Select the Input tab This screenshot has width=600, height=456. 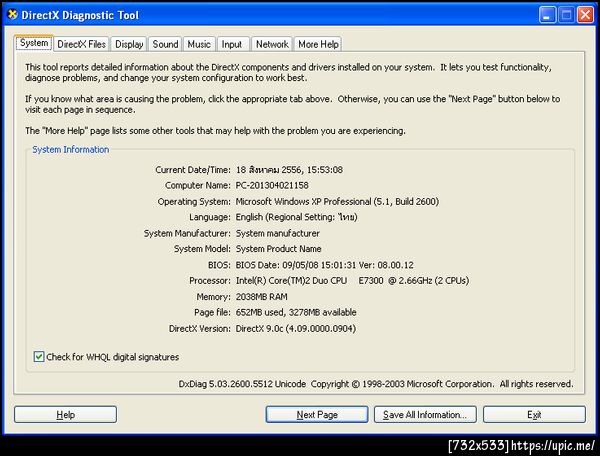(x=232, y=44)
